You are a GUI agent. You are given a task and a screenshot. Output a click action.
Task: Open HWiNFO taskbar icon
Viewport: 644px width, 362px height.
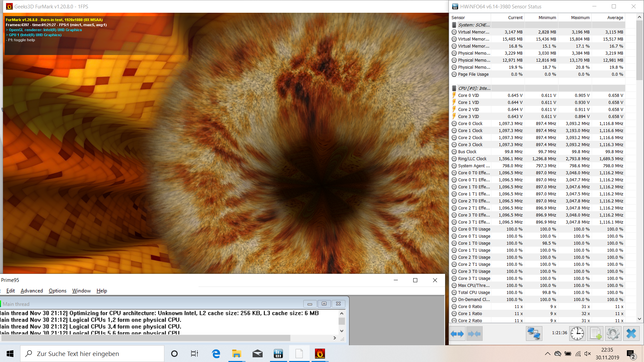point(278,354)
